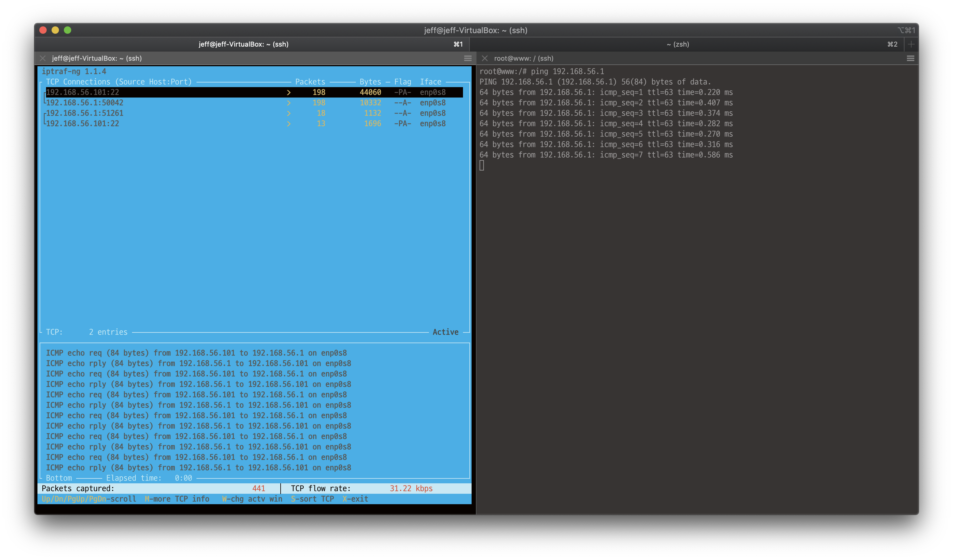The width and height of the screenshot is (953, 560).
Task: Open a new tab with the plus button
Action: (912, 44)
